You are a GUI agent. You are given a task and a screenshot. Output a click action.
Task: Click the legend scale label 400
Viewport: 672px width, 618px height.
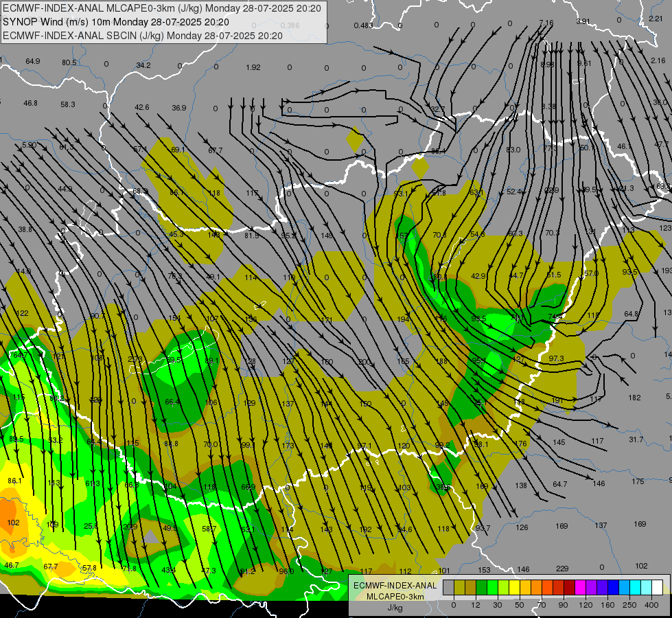(x=651, y=605)
